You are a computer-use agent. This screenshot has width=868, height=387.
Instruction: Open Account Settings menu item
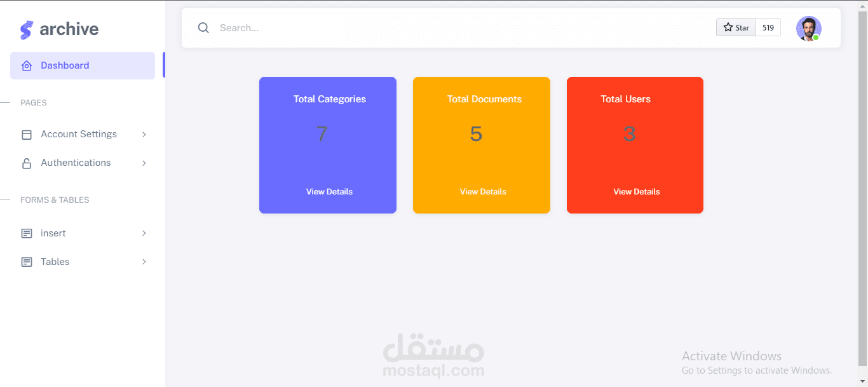pos(83,135)
